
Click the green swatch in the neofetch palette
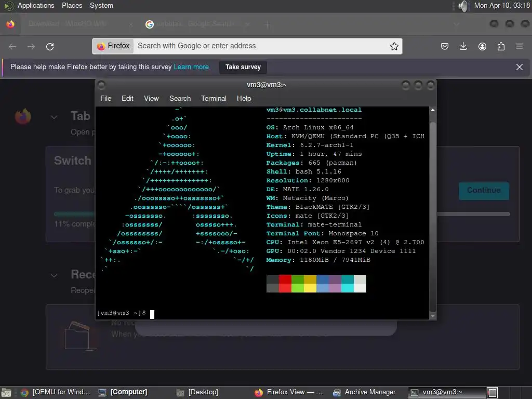click(x=298, y=284)
